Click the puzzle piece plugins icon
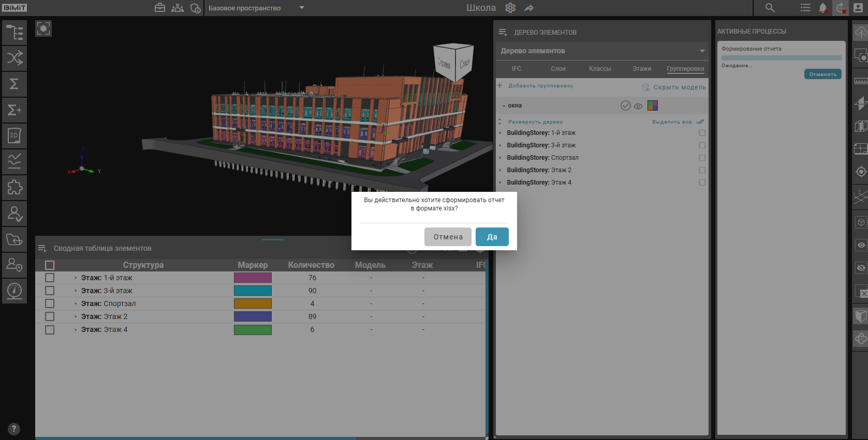Screen dimensions: 868x440 (x=14, y=187)
